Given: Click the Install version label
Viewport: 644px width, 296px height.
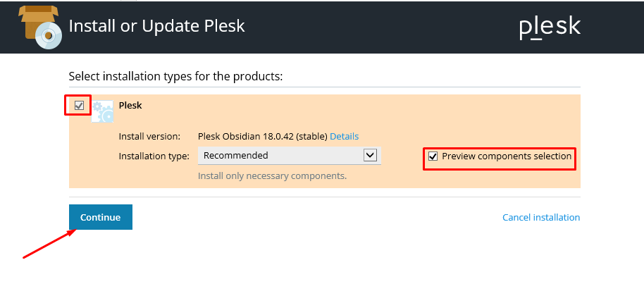Looking at the screenshot, I should 149,136.
